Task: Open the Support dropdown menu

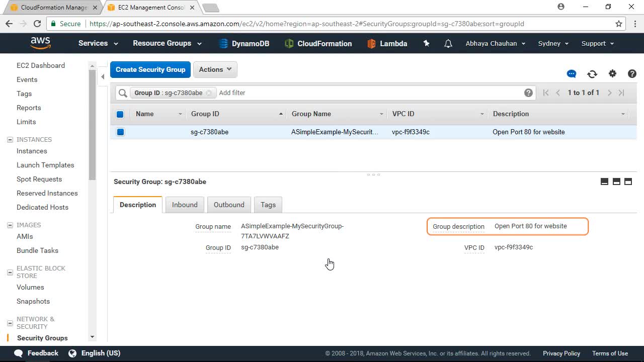Action: 598,43
